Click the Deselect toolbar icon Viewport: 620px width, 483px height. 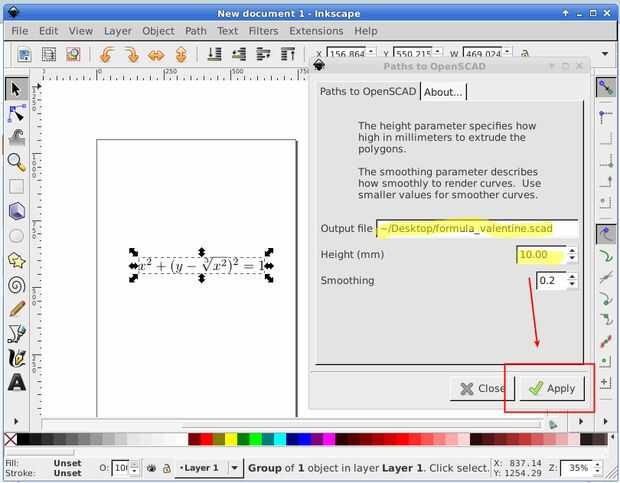[x=73, y=55]
